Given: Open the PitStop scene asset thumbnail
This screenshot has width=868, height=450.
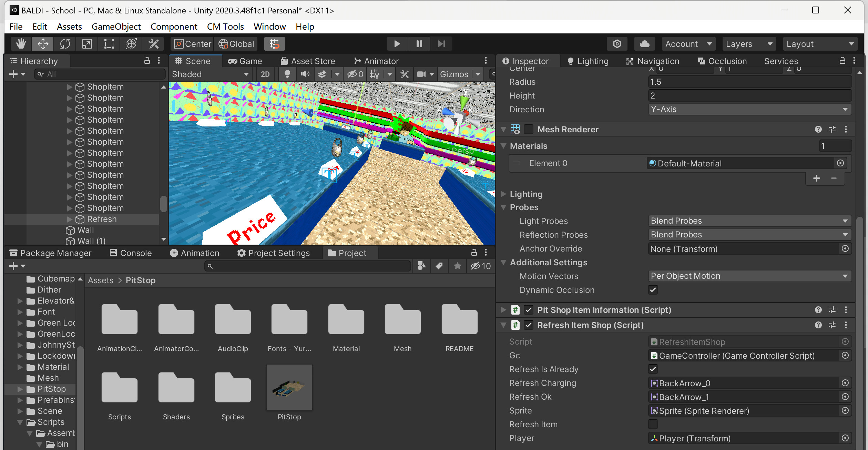Looking at the screenshot, I should [x=289, y=388].
